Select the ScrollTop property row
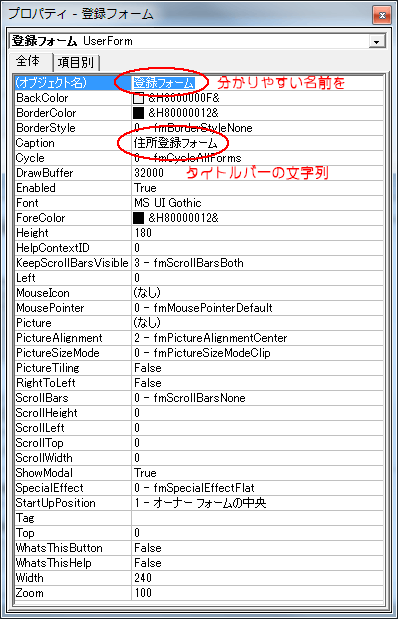This screenshot has height=619, width=398. [199, 443]
